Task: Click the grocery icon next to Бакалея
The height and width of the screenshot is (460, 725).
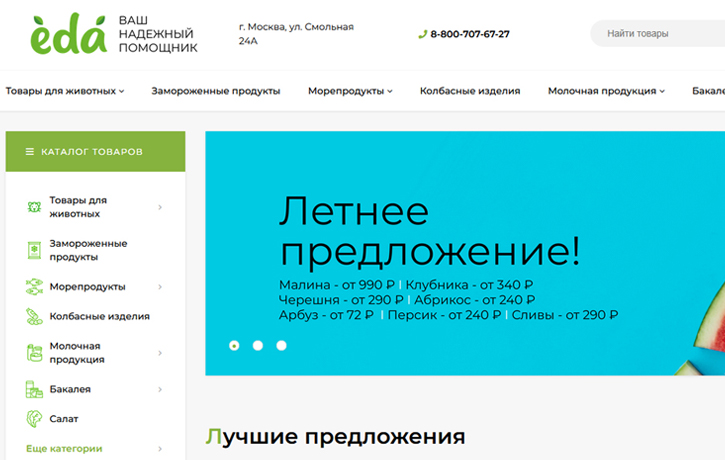Action: pyautogui.click(x=34, y=389)
